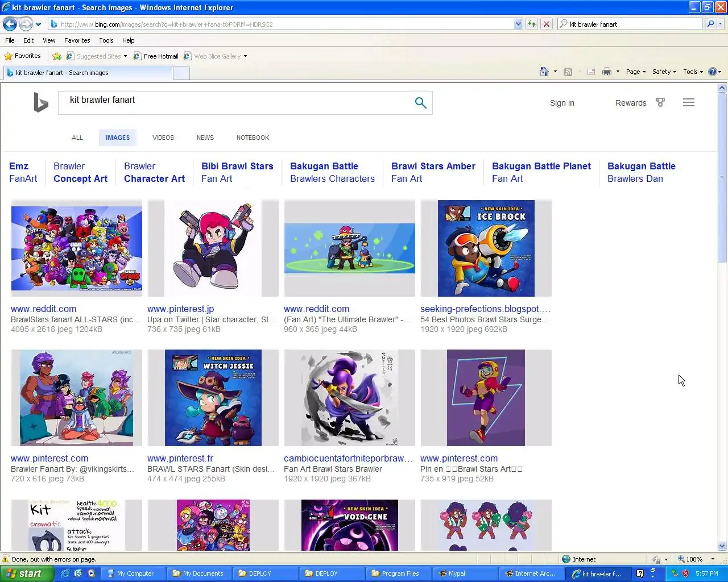Switch to Mypal taskbar window
Viewport: 728px width, 582px height.
[465, 573]
